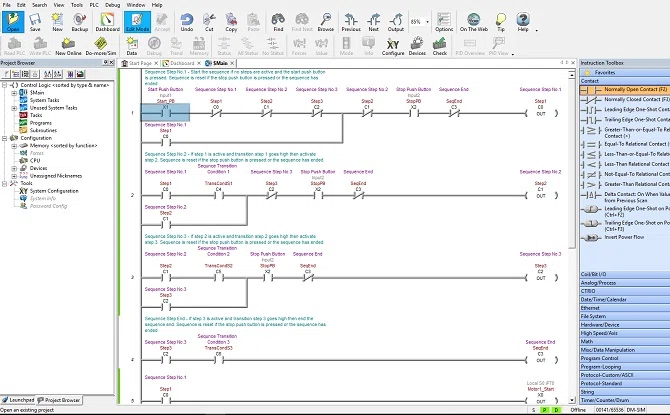This screenshot has width=670, height=415.
Task: Click the Browse magnifier icon
Action: (x=326, y=22)
